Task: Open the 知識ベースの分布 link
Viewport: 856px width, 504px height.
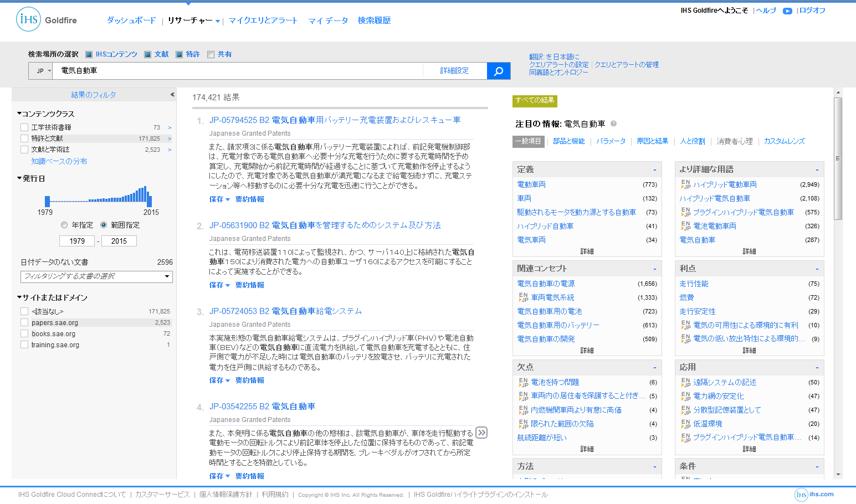Action: (59, 161)
